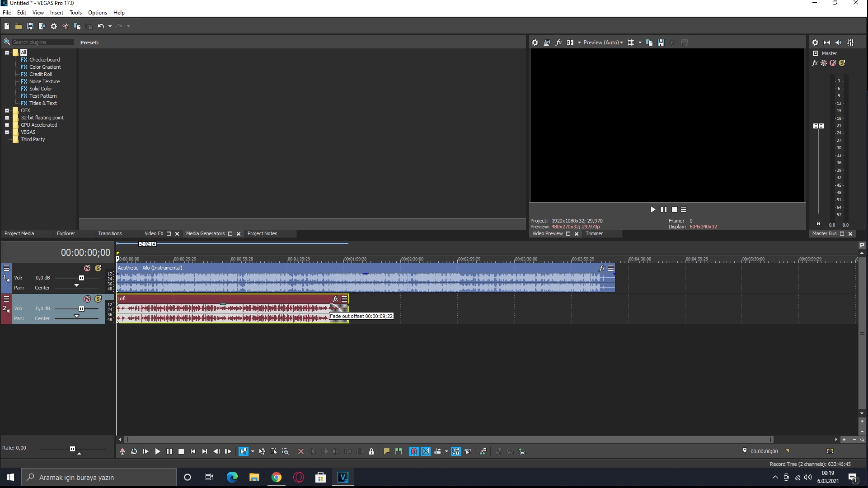Adjust track 1 Vol slider
868x488 pixels.
pos(81,278)
